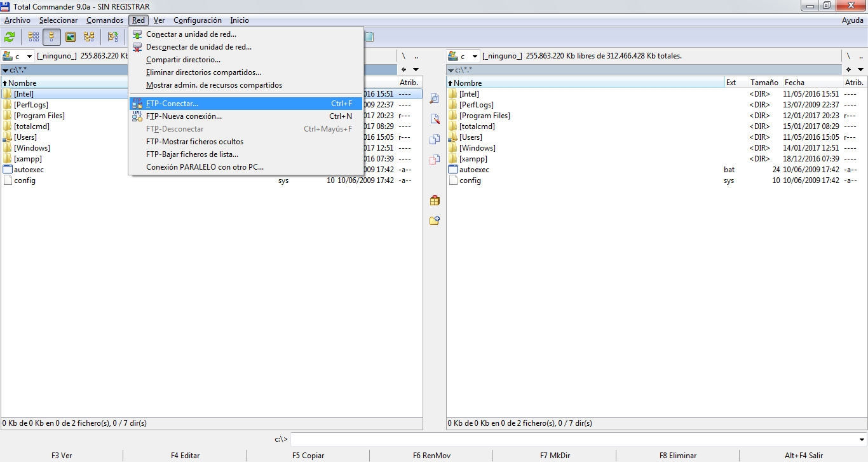Screen dimensions: 868x462
Task: Open the left path bar c:\*.* dropdown arrow
Action: pyautogui.click(x=5, y=70)
